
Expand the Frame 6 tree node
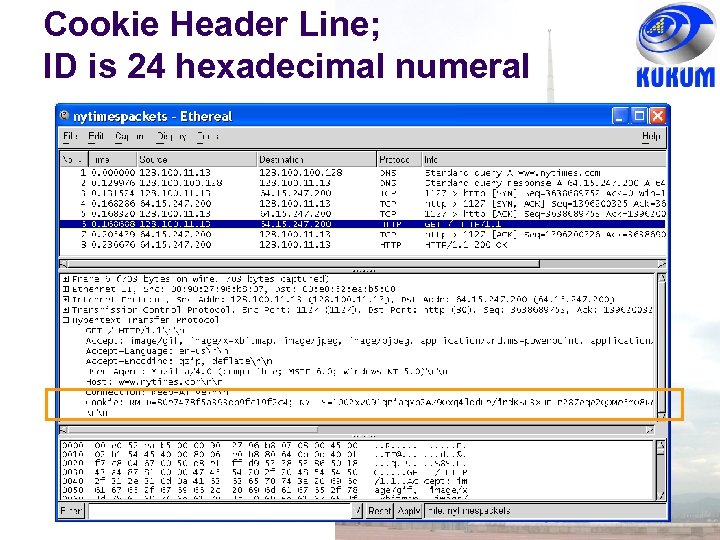click(x=66, y=279)
